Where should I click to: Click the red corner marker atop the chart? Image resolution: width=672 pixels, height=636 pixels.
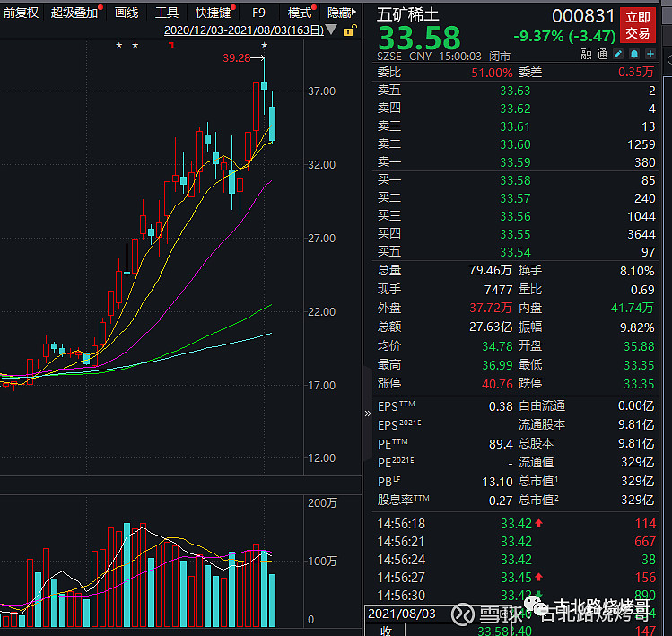coord(171,45)
